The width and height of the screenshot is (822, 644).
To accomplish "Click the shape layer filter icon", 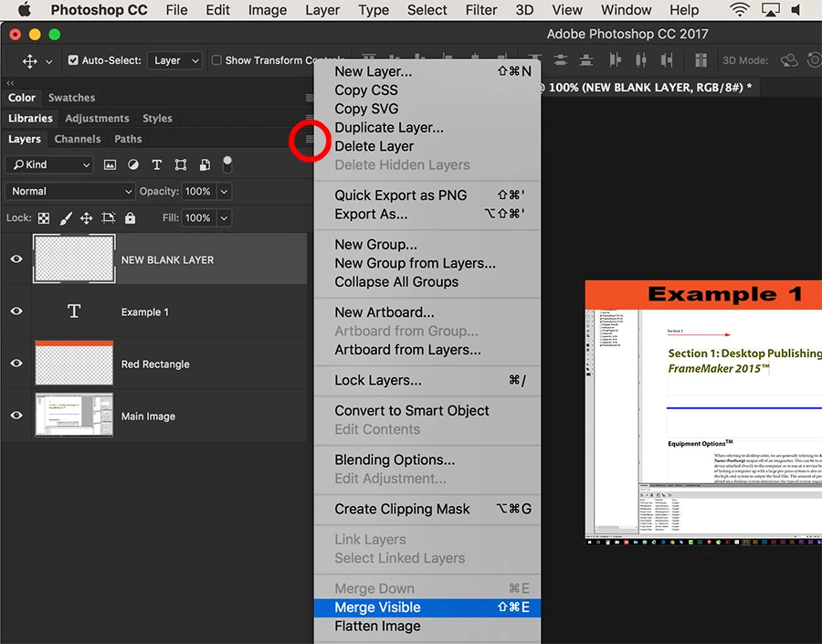I will tap(180, 164).
